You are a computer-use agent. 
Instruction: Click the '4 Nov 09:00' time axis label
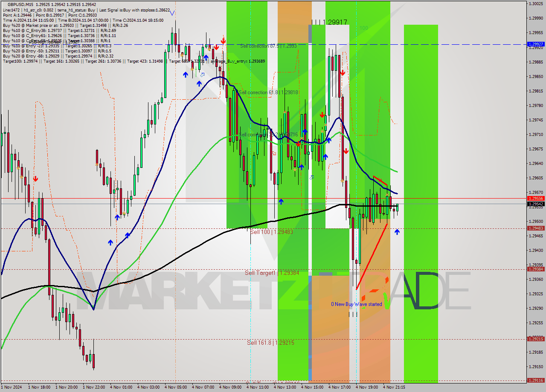(230, 387)
